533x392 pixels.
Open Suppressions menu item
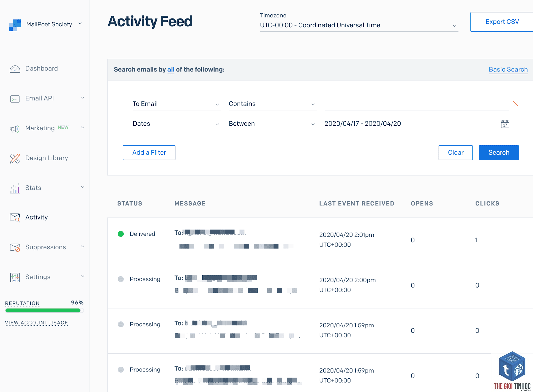click(x=46, y=247)
